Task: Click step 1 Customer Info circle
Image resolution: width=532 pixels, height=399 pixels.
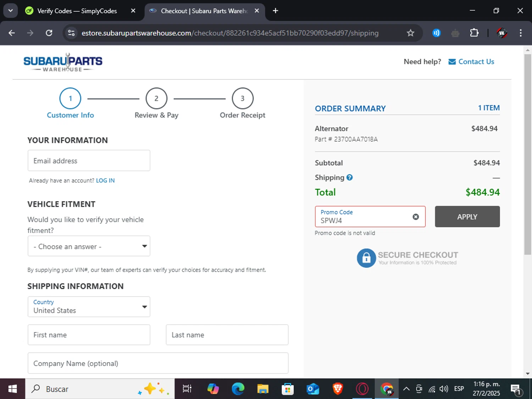Action: 70,98
